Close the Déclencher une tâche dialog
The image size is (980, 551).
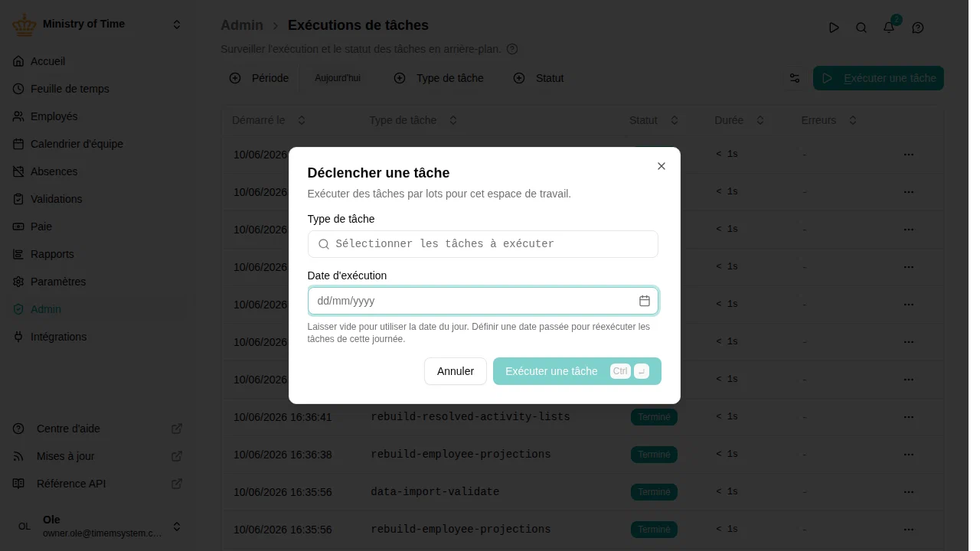[661, 166]
